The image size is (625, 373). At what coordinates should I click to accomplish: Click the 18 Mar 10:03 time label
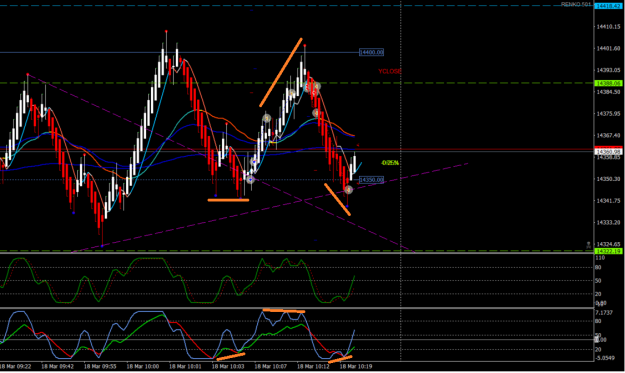tap(228, 366)
